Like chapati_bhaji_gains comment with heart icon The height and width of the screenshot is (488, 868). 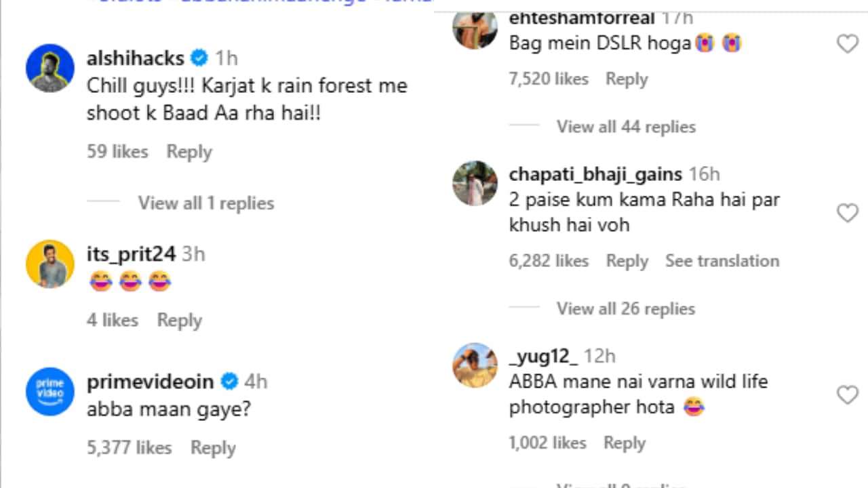tap(847, 213)
